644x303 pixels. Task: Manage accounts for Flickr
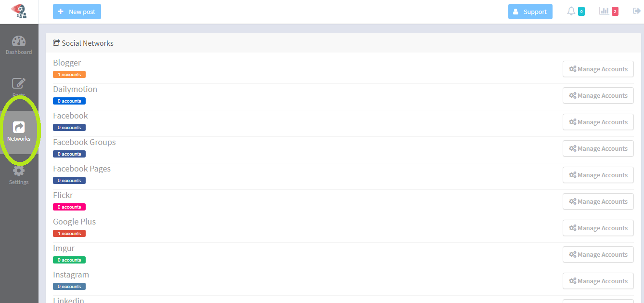[x=598, y=201]
